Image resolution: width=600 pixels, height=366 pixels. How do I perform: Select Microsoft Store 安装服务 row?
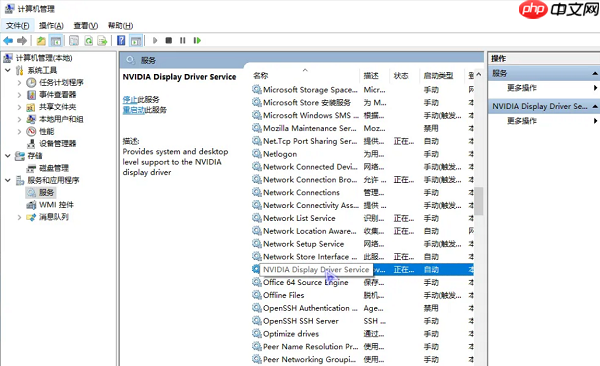(x=362, y=103)
